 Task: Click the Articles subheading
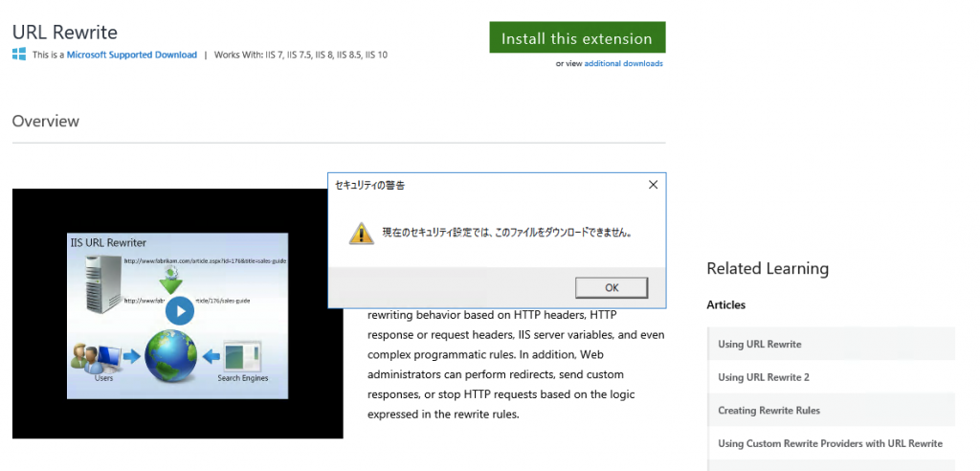[726, 305]
